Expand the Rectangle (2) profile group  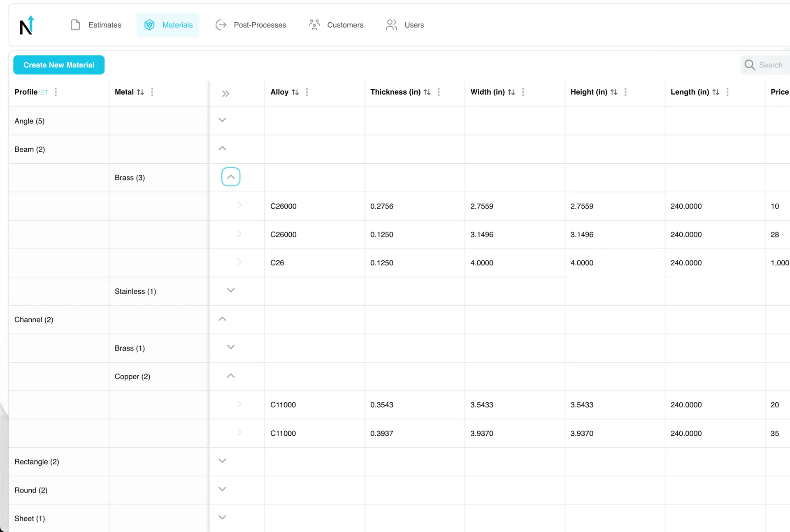point(222,461)
